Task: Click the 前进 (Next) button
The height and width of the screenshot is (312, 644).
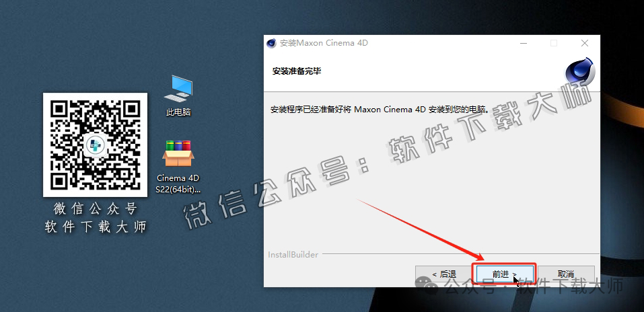Action: tap(505, 274)
